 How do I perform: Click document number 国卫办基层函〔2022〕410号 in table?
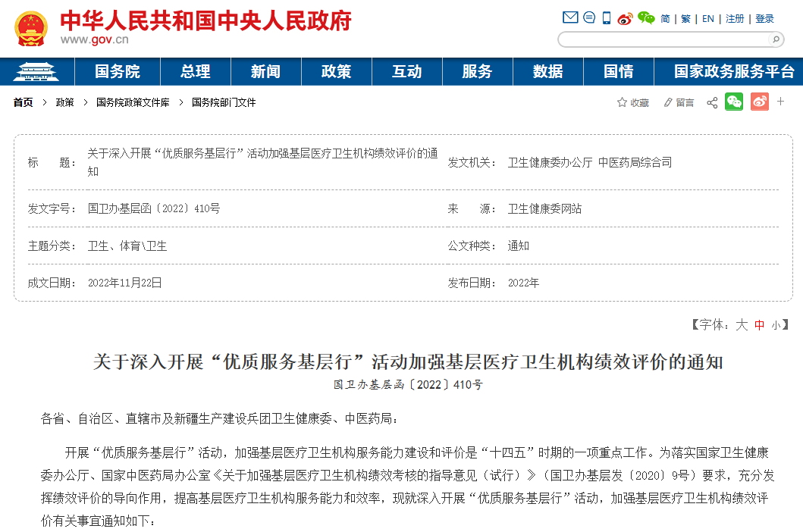coord(154,208)
